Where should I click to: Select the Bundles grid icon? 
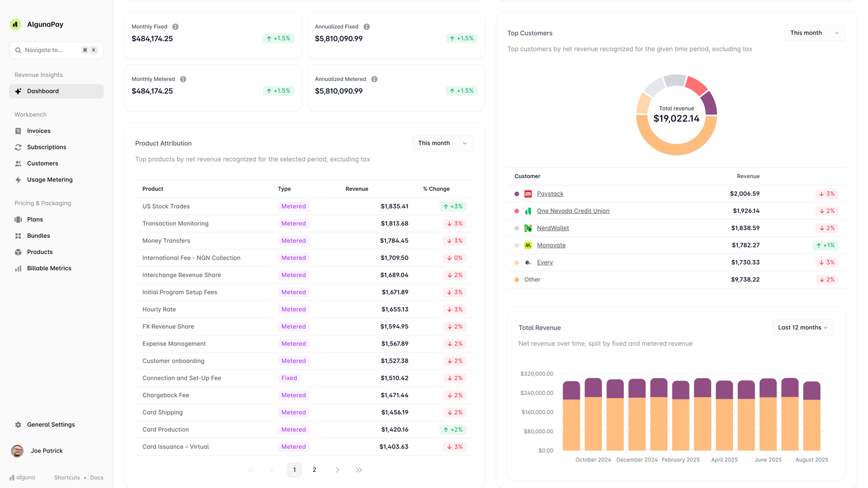click(x=19, y=235)
